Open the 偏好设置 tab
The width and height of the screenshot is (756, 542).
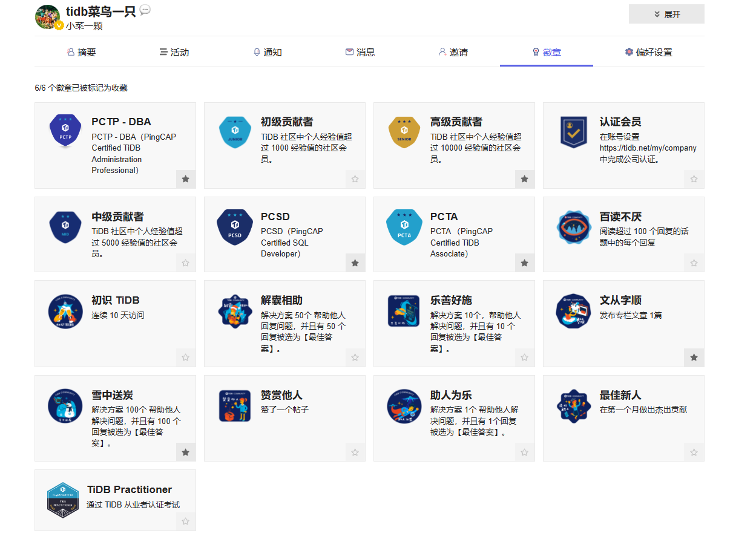click(x=648, y=52)
